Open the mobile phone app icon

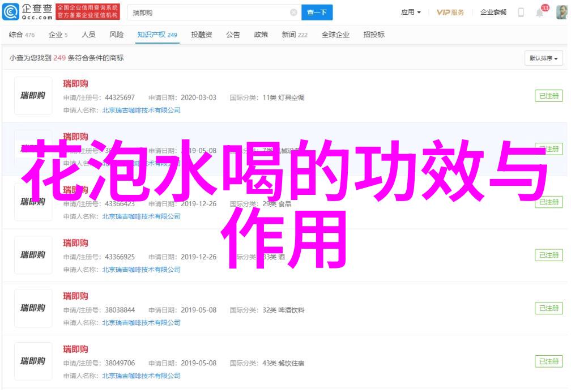tap(521, 12)
